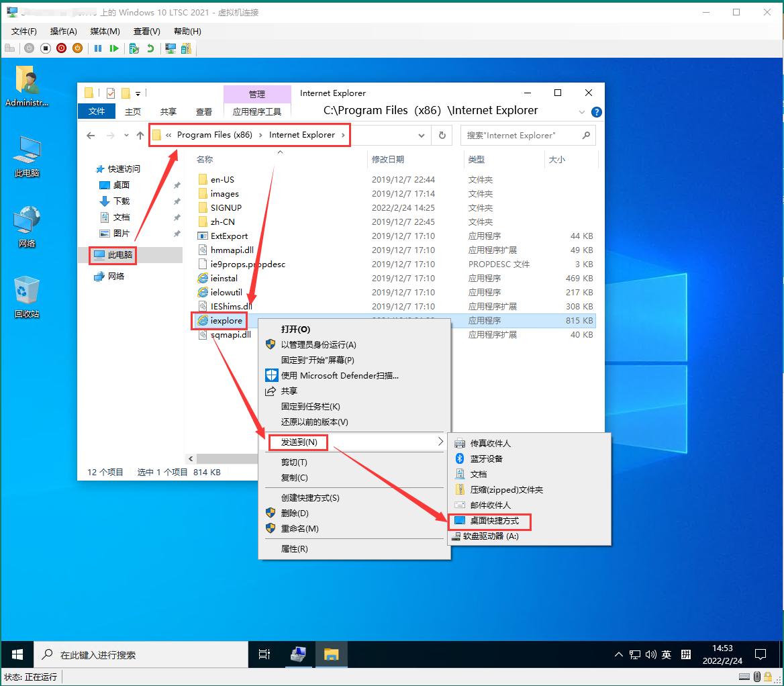Screen dimensions: 784x686
Task: Choose 桌面快捷方式 in the Send To submenu
Action: click(x=494, y=521)
